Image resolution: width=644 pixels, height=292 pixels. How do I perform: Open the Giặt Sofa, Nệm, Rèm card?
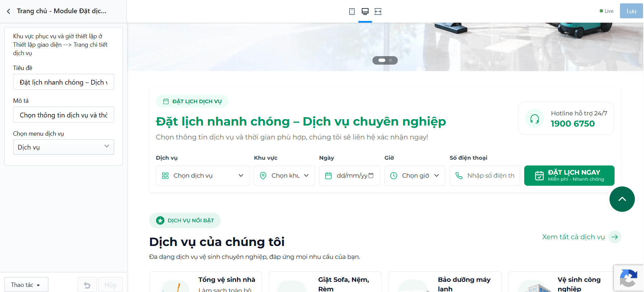point(325,282)
